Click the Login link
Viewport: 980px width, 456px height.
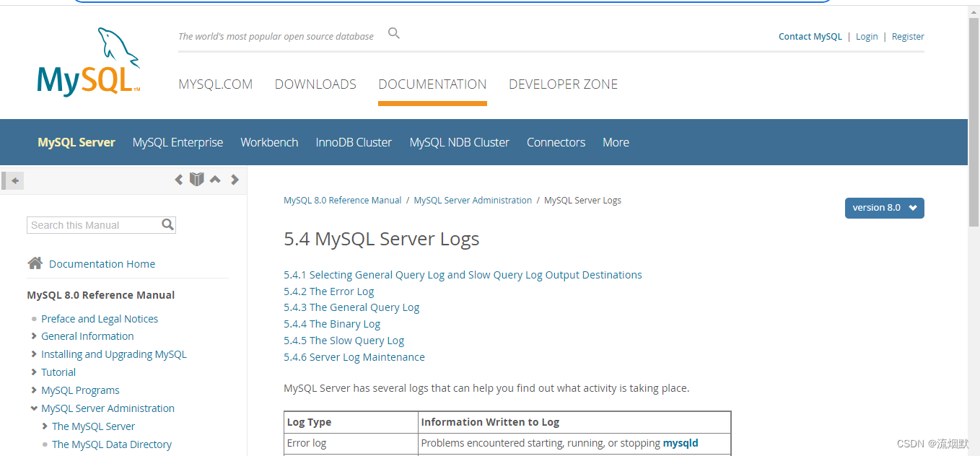867,36
